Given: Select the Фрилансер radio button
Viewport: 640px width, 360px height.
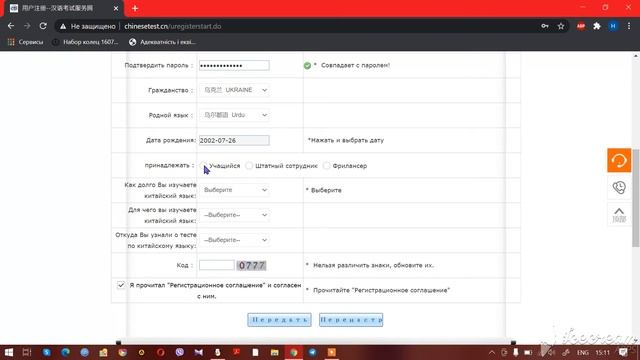Looking at the screenshot, I should coord(326,165).
